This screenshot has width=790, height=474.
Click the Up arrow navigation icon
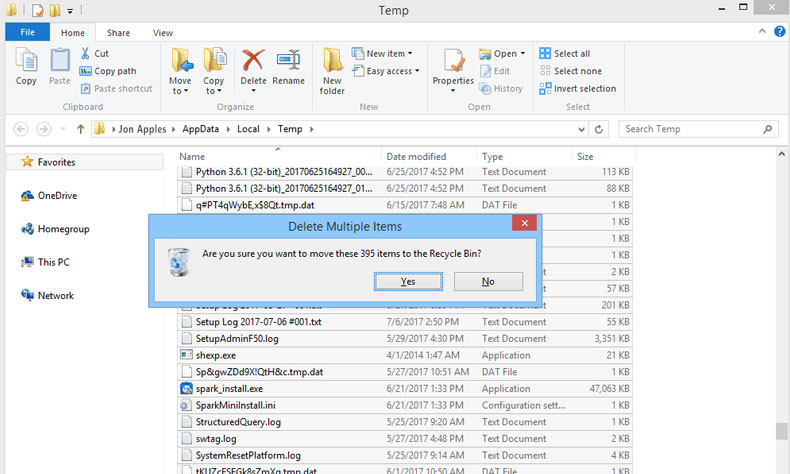80,129
